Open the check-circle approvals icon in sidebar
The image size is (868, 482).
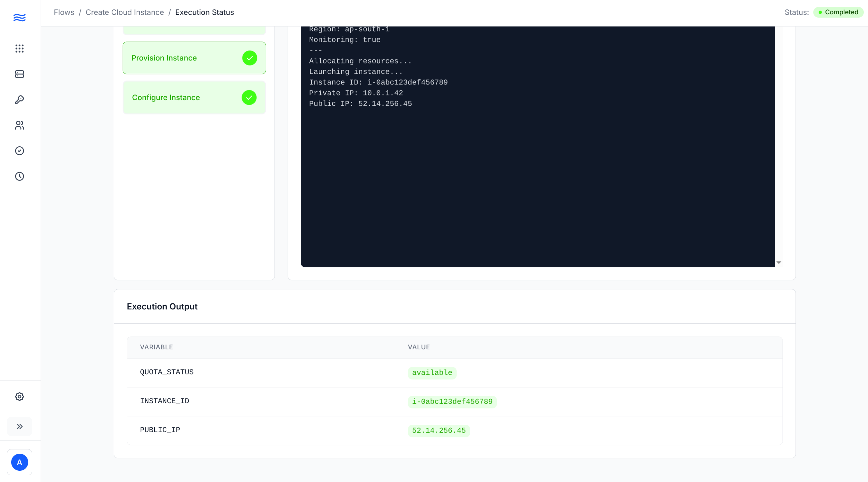click(x=20, y=151)
